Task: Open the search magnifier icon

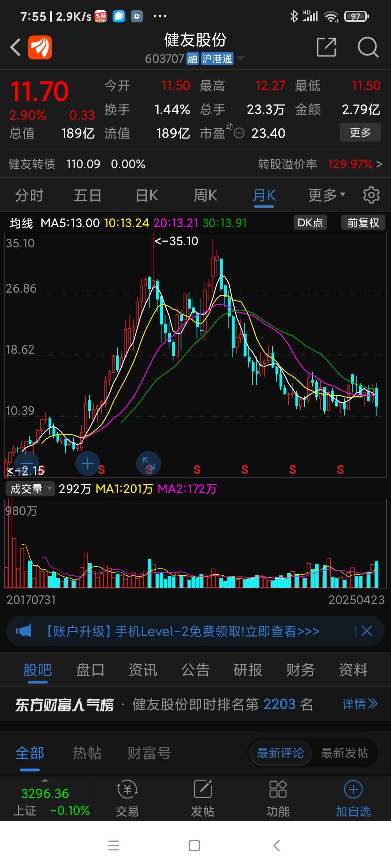Action: click(368, 47)
